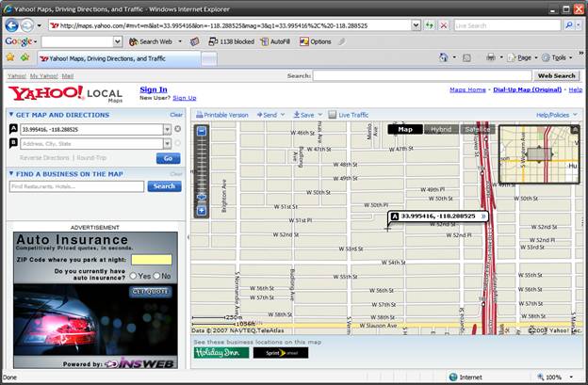Go back with the browser Back arrow

pyautogui.click(x=12, y=25)
